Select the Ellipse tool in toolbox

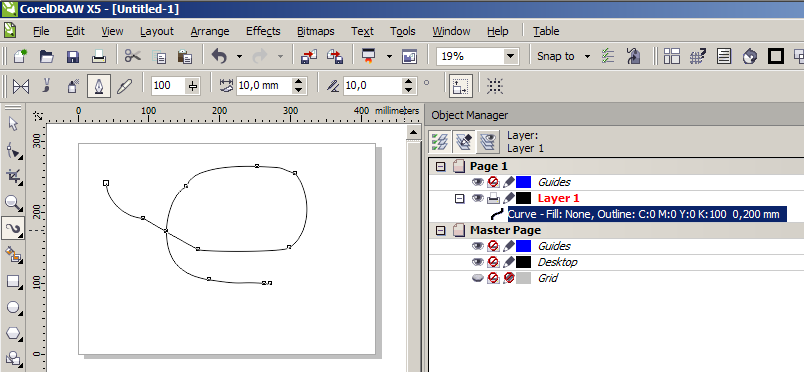click(13, 307)
